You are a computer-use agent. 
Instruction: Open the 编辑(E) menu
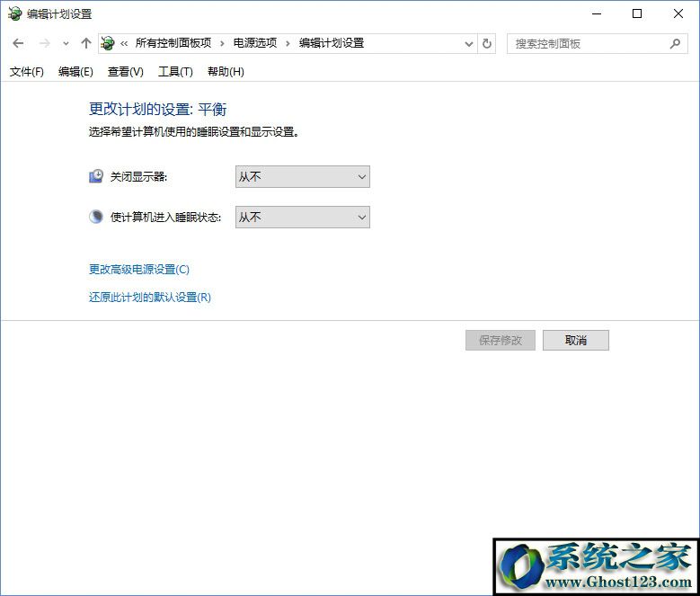[75, 72]
